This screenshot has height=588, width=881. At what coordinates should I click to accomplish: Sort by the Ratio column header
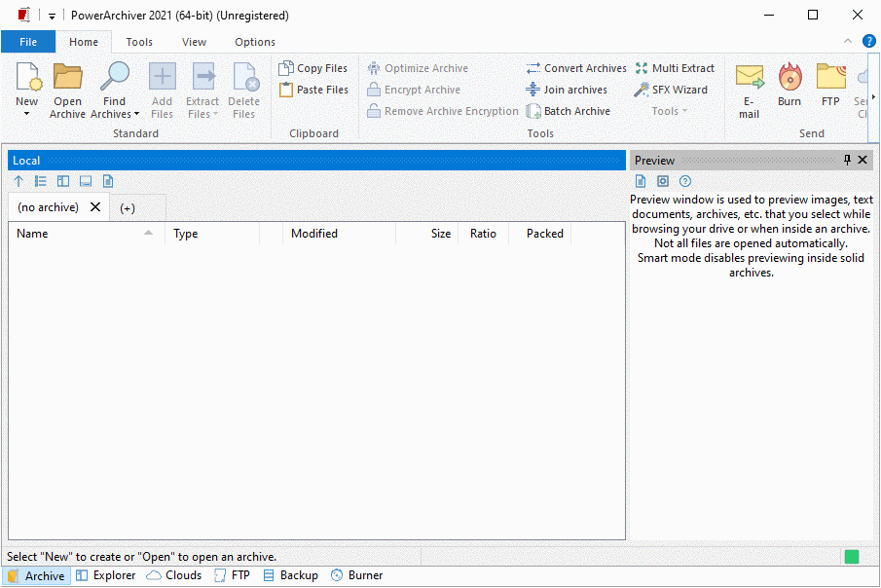[483, 234]
